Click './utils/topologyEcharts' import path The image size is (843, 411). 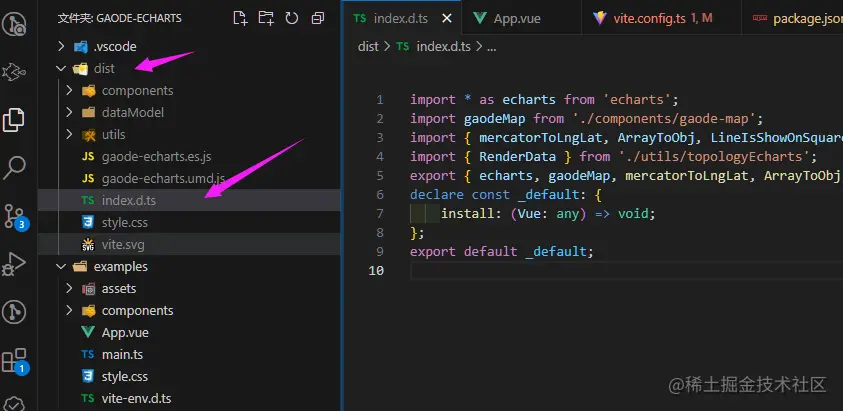[714, 157]
